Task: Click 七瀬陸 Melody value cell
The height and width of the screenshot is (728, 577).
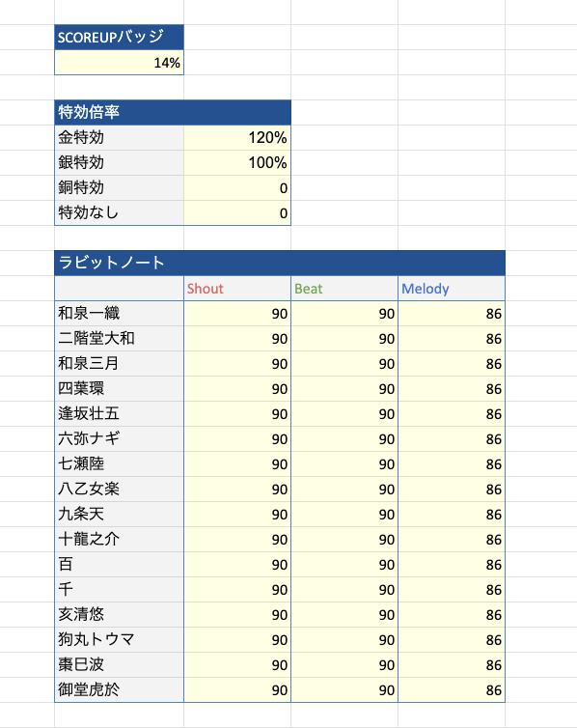Action: pos(452,463)
